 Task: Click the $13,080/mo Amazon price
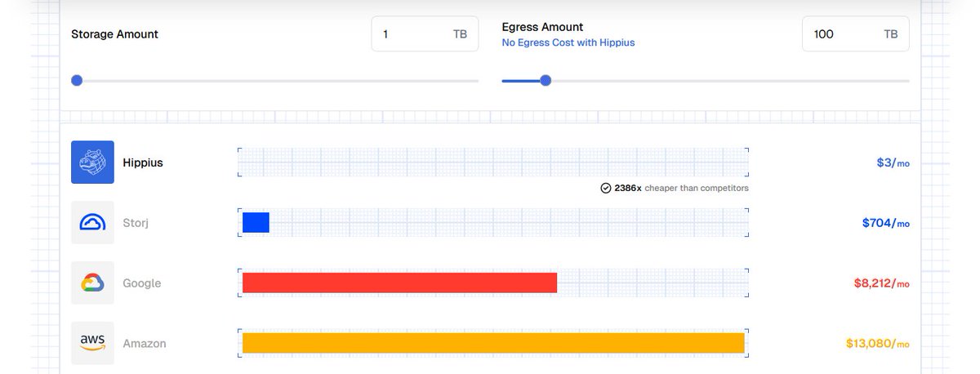pos(878,344)
